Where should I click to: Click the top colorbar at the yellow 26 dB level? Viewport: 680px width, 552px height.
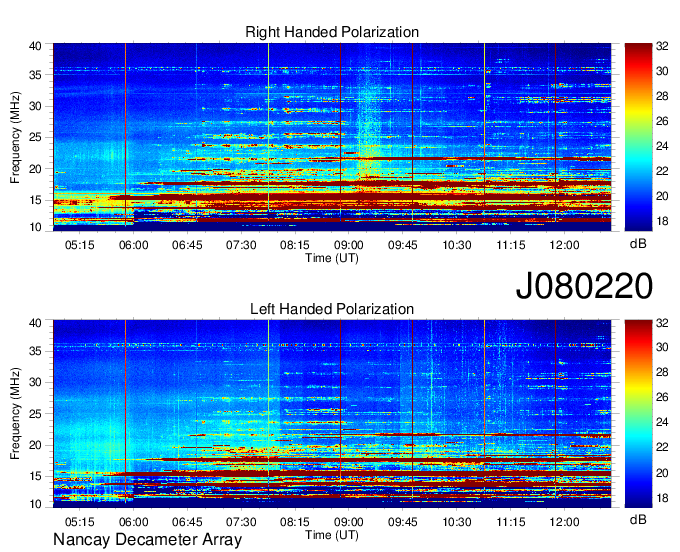(638, 121)
